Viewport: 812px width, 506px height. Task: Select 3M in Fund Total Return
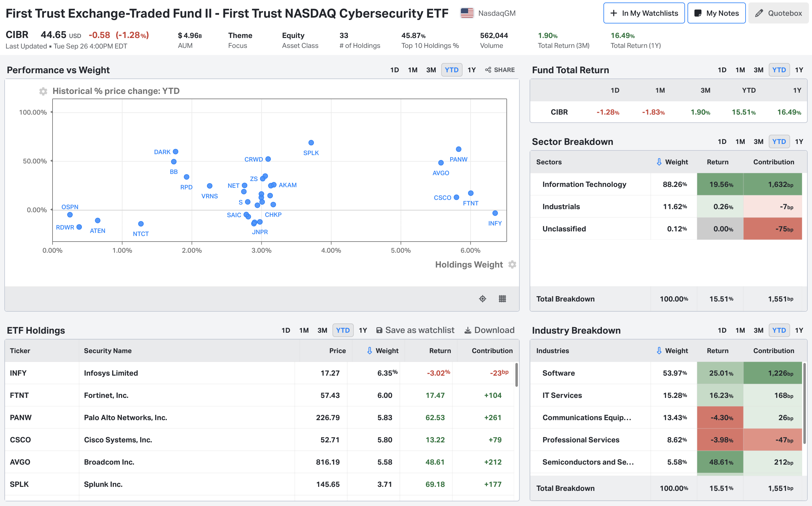point(759,70)
